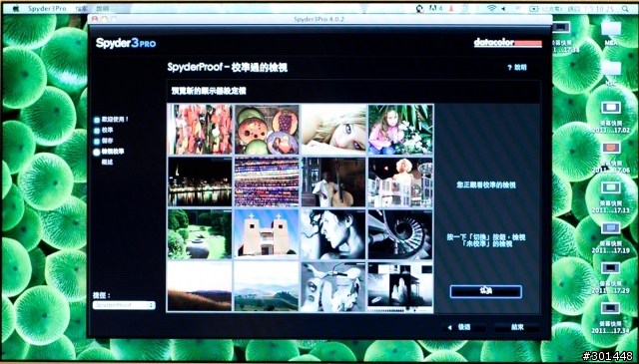Open the NSC folder on desktop
639x364 pixels.
(x=611, y=73)
